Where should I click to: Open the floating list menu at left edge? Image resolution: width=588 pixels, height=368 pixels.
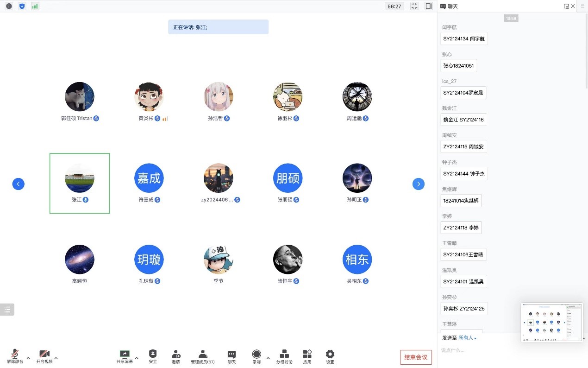pyautogui.click(x=7, y=310)
